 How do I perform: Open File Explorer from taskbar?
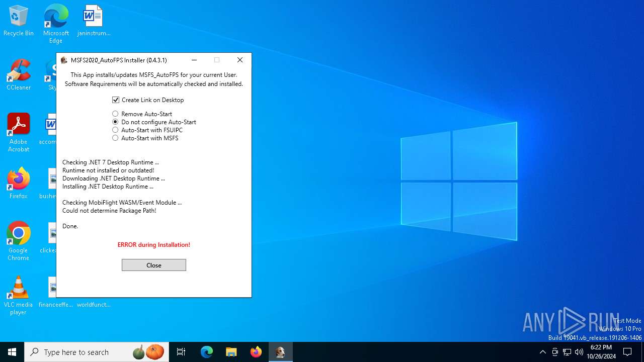click(x=231, y=352)
